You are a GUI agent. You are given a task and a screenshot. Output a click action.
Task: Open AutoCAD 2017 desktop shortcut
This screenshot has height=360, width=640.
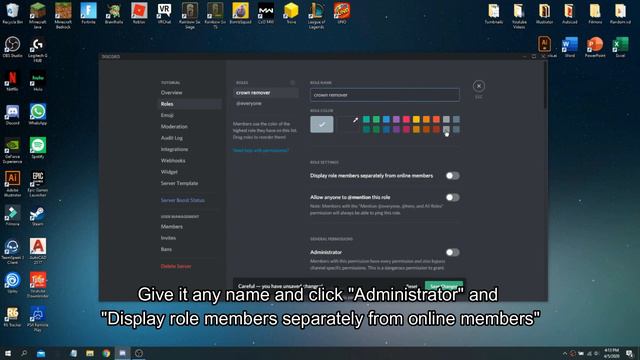pos(38,251)
